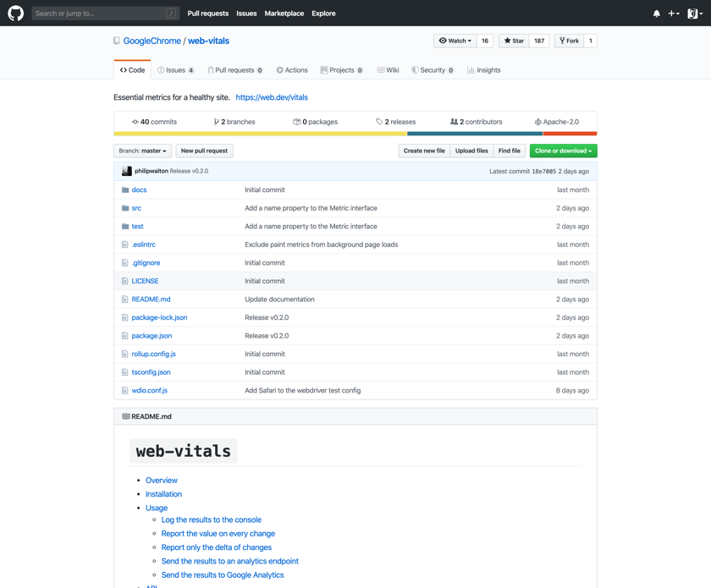
Task: Go to Marketplace
Action: point(284,14)
